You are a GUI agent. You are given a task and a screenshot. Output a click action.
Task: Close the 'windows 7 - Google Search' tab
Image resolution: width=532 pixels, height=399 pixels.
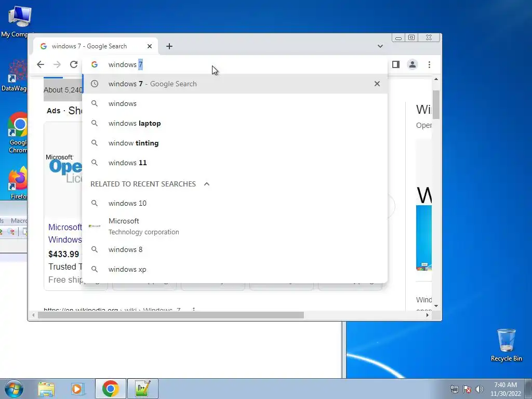pos(150,46)
